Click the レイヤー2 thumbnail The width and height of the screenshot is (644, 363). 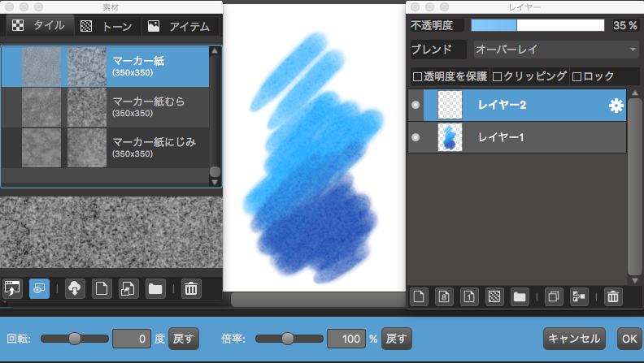450,105
